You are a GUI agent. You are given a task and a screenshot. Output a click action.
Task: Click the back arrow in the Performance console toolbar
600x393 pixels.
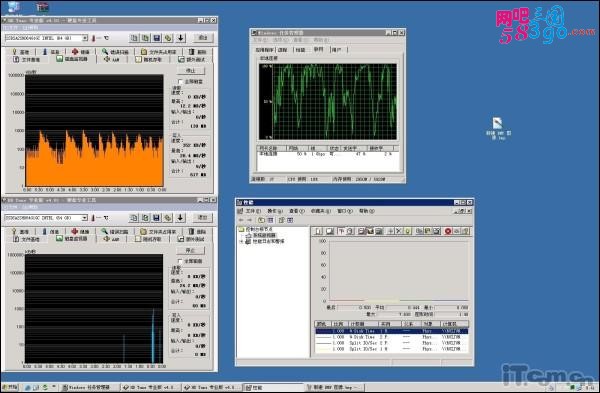point(241,220)
